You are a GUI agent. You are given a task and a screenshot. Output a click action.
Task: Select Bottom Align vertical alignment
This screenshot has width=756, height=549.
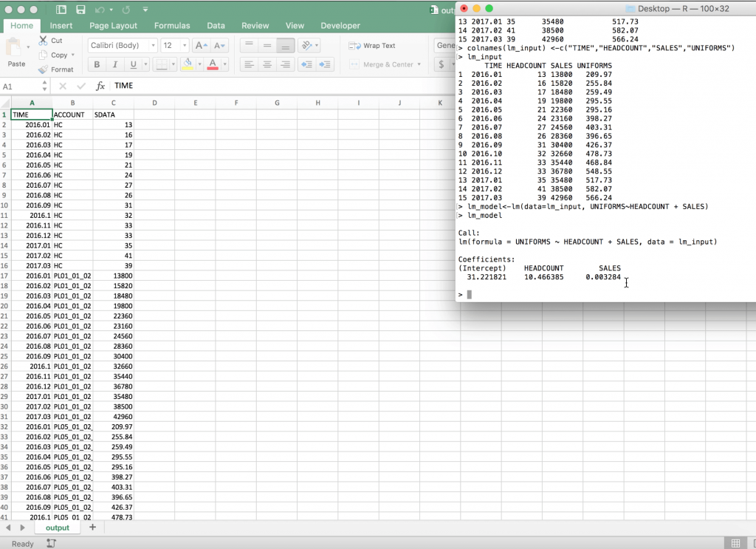(x=286, y=45)
